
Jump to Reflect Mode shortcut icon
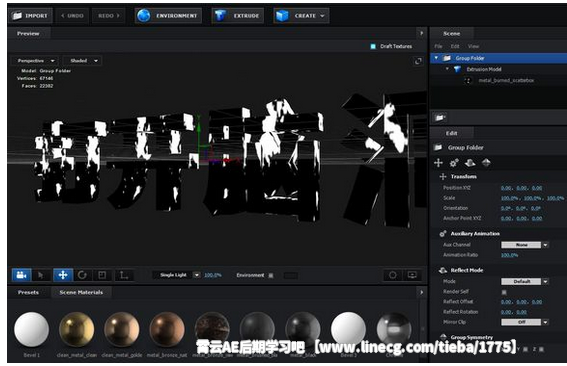tap(470, 163)
